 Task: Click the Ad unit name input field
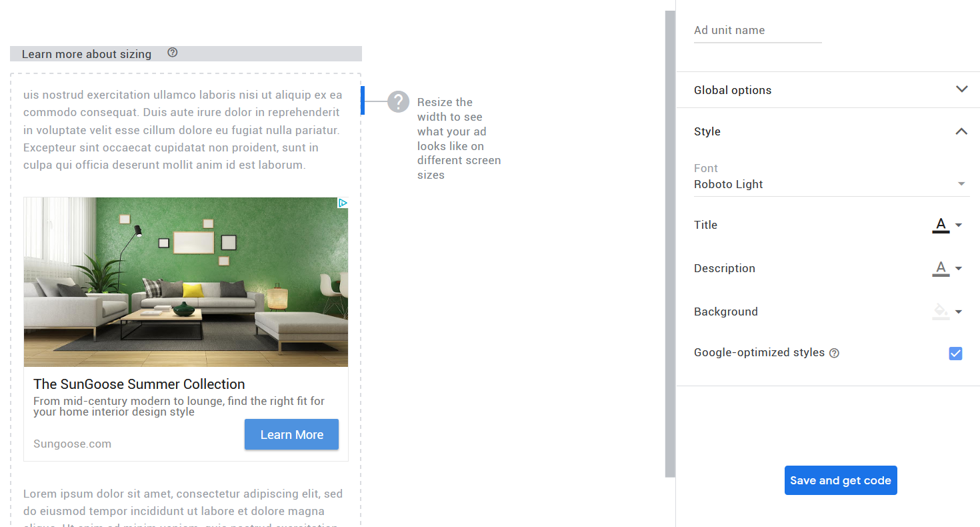click(x=757, y=30)
